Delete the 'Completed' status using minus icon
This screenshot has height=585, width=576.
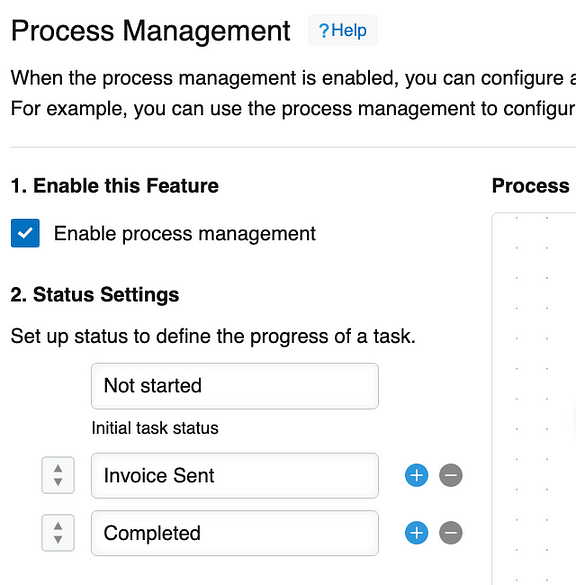451,533
